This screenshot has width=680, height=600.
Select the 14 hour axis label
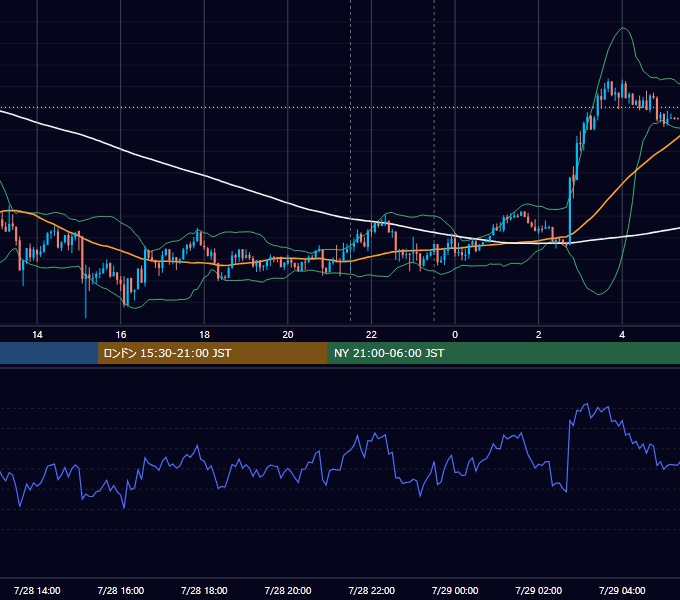tap(37, 335)
